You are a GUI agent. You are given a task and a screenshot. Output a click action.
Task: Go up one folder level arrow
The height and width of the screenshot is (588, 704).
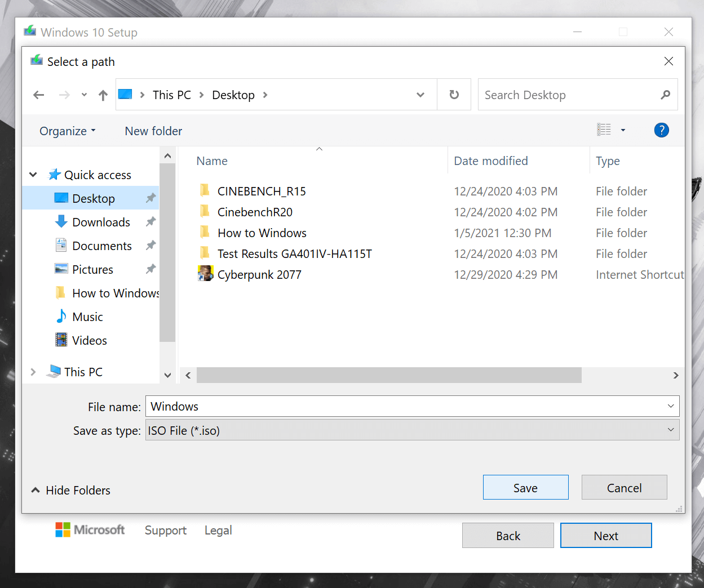(103, 95)
